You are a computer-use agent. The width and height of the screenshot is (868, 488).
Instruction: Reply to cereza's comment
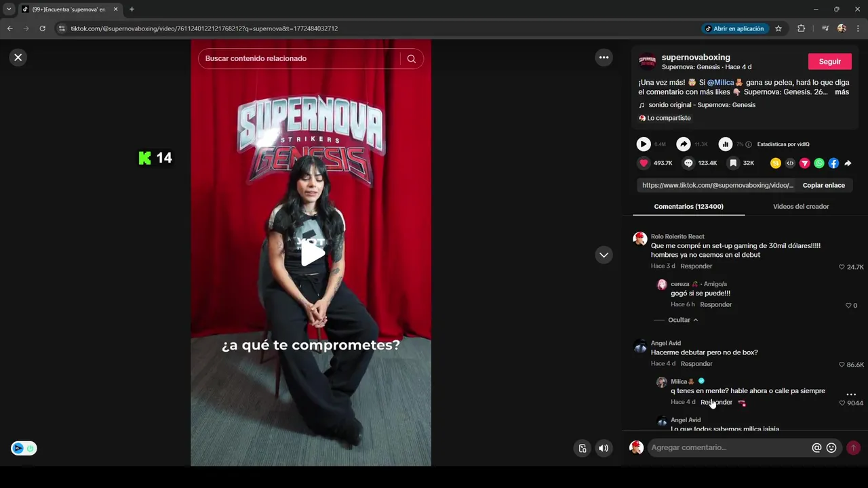pos(716,305)
